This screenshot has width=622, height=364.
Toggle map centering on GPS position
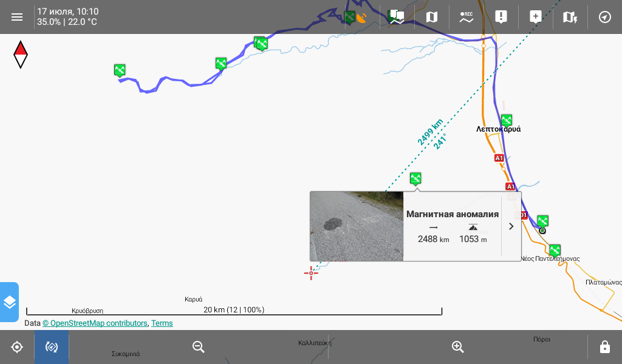pos(17,347)
